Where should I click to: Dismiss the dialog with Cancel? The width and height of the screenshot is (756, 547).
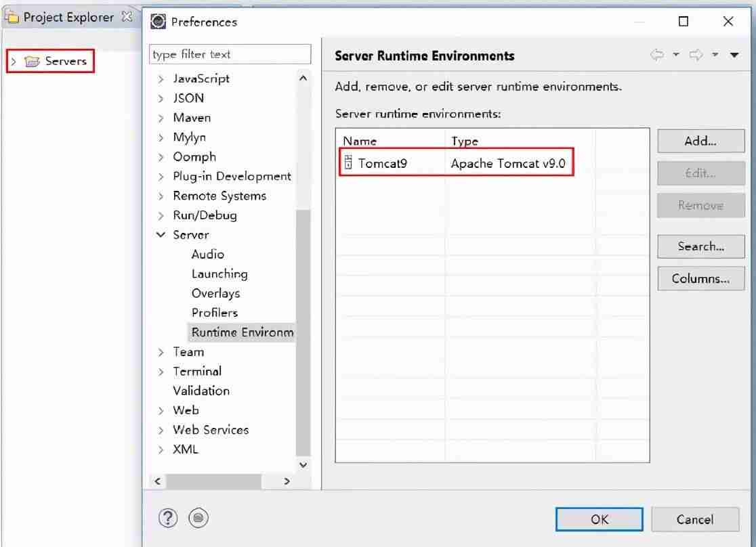click(695, 519)
